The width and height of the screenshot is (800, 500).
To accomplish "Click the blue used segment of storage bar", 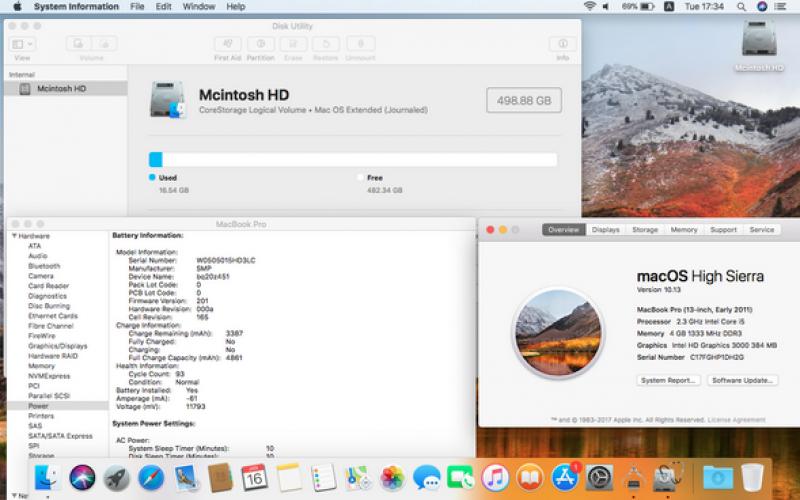I will pyautogui.click(x=156, y=160).
